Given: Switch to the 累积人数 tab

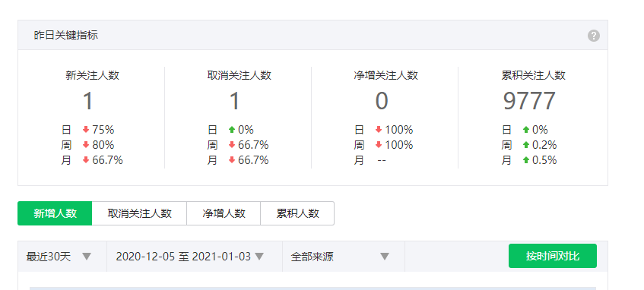Looking at the screenshot, I should (x=297, y=213).
